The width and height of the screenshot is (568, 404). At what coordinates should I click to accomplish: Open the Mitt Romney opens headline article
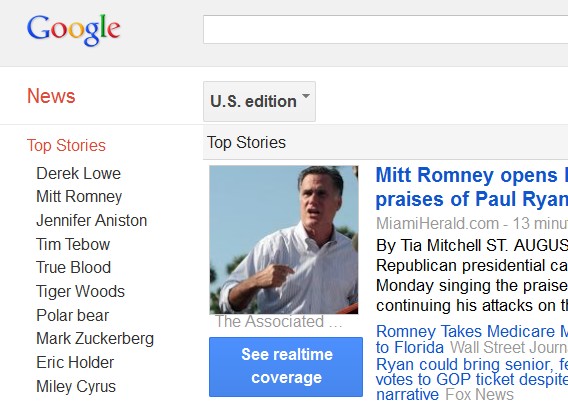tap(472, 187)
